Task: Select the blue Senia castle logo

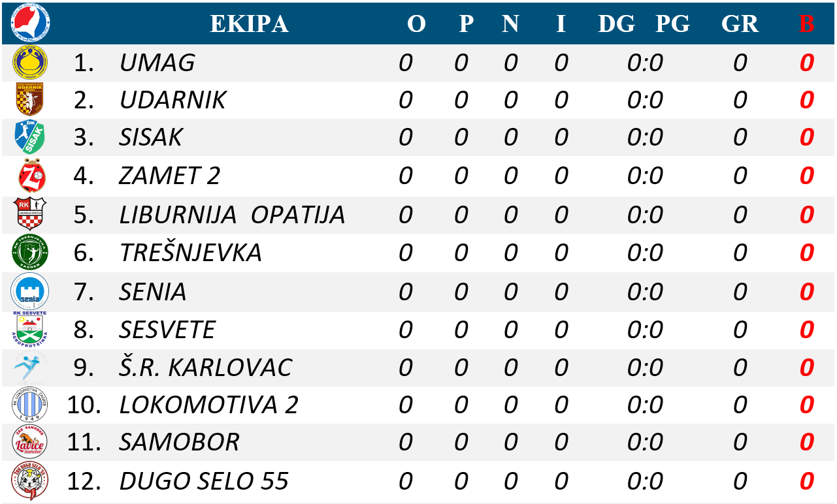Action: point(30,291)
